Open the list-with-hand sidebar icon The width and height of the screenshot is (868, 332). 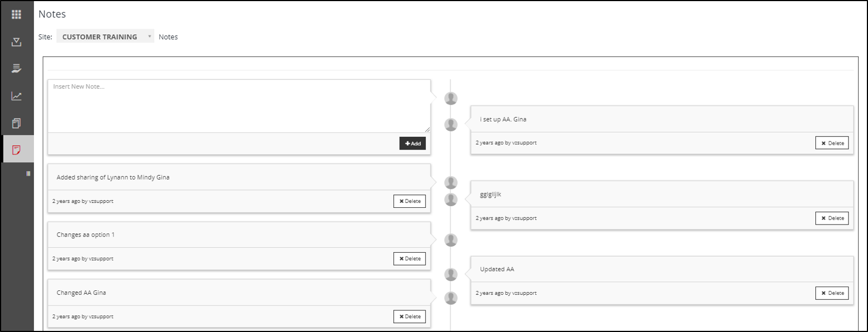[x=17, y=69]
